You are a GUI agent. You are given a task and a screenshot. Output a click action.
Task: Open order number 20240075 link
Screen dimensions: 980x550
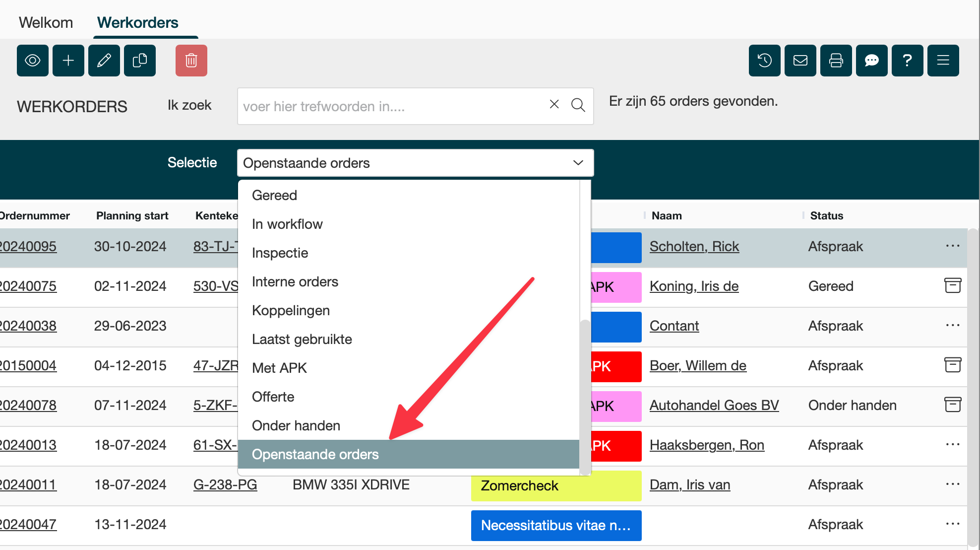tap(29, 286)
